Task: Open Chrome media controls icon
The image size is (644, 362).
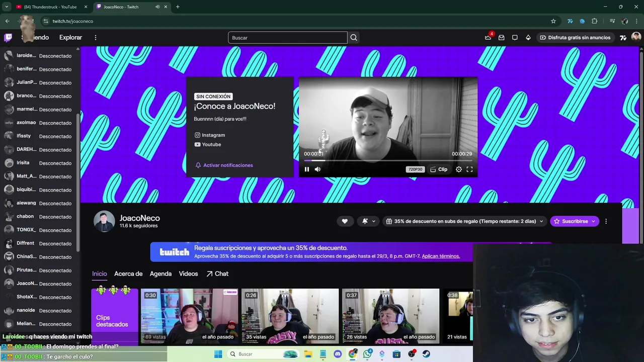Action: (612, 21)
